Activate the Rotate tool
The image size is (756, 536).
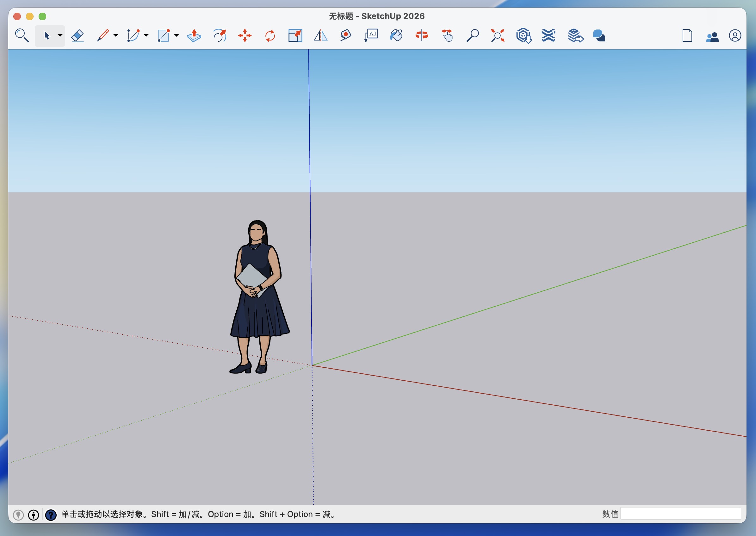[x=270, y=36]
